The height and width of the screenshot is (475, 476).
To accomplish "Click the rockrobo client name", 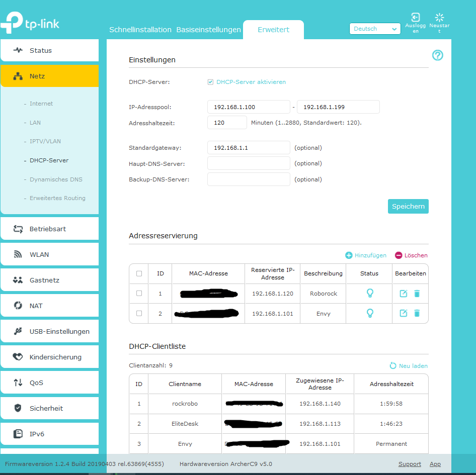I will 185,404.
